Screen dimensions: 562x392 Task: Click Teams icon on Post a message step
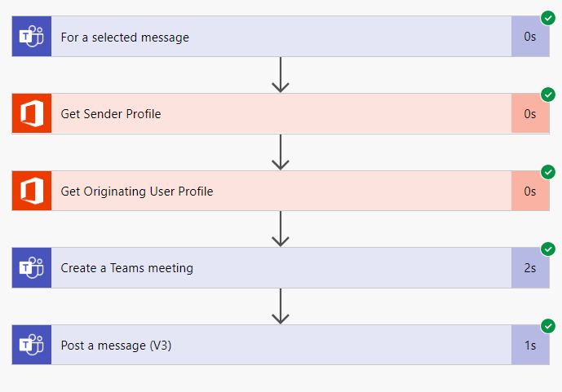[32, 346]
